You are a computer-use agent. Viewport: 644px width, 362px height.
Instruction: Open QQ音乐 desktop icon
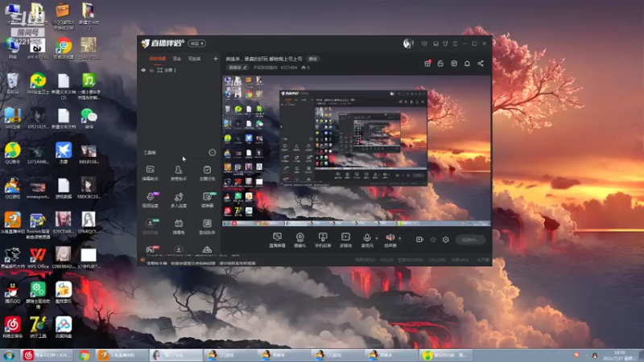point(12,154)
